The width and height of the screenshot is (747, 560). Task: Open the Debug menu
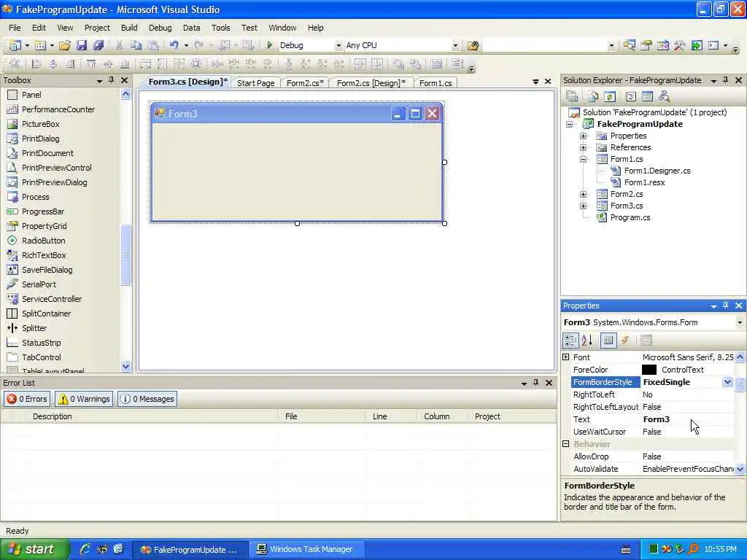tap(160, 28)
